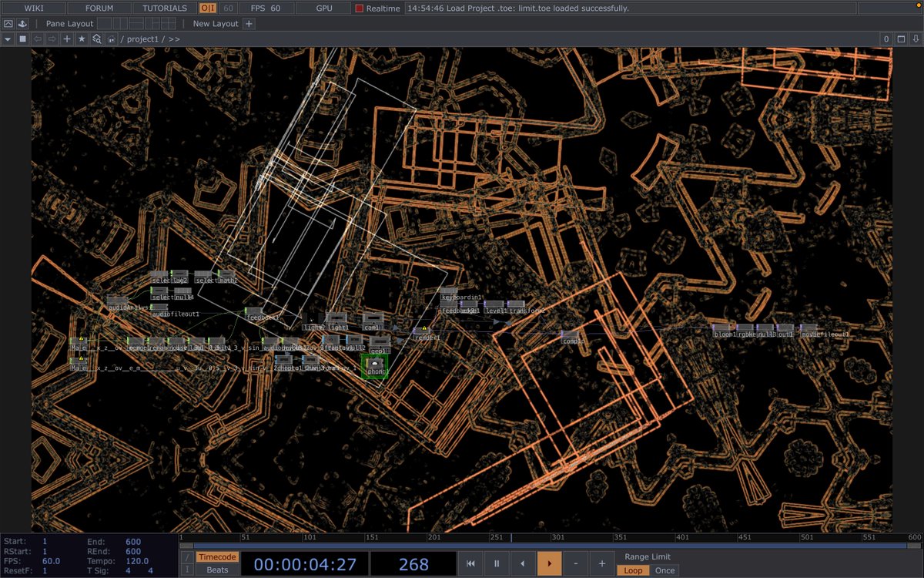Select the two-column pane layout

point(119,24)
